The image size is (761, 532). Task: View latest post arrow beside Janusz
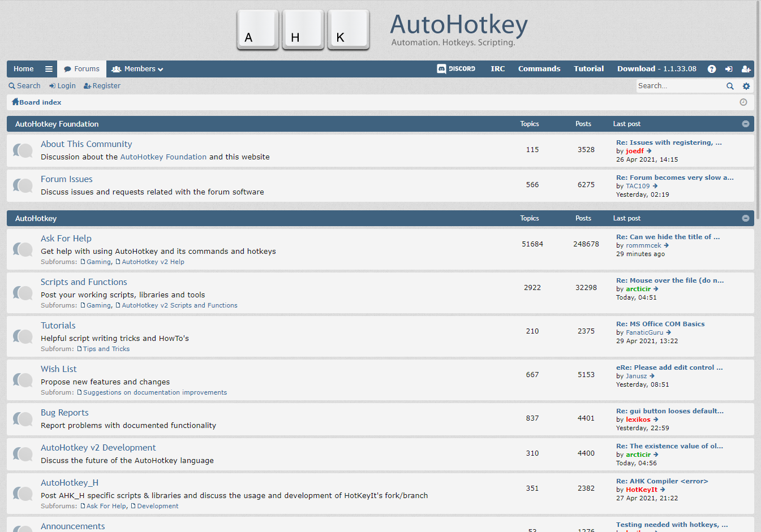[652, 376]
